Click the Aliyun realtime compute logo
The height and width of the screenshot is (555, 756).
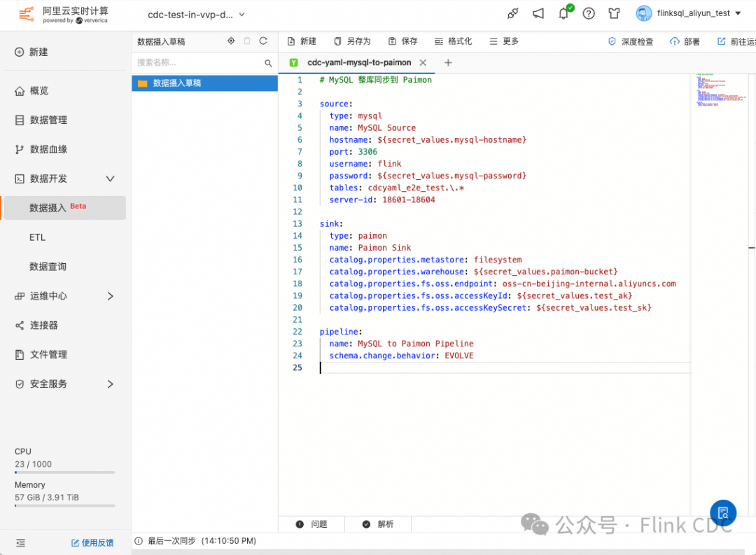tap(63, 15)
